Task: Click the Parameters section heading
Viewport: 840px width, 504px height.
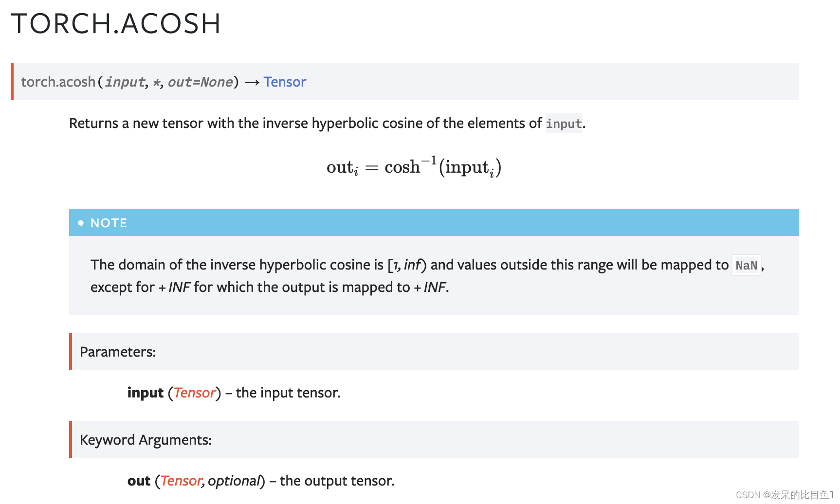Action: click(118, 352)
